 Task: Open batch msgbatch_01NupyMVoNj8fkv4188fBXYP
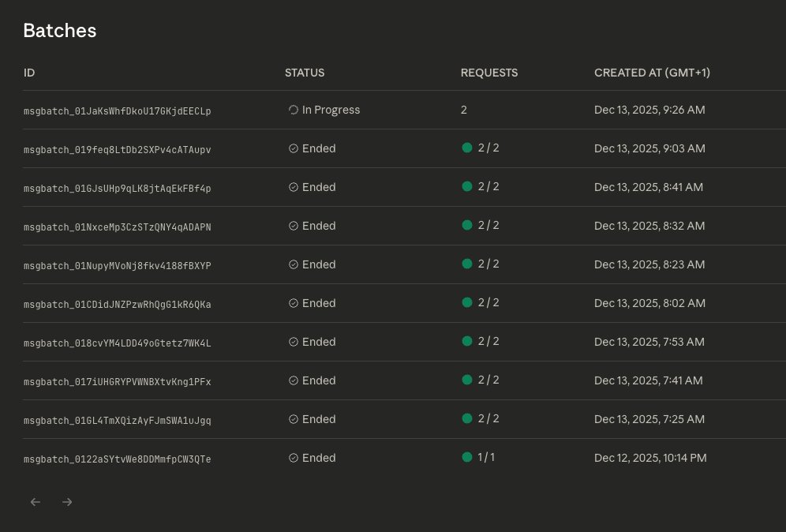(118, 265)
